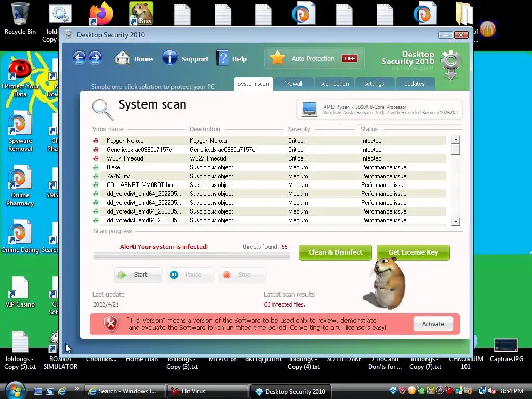This screenshot has width=532, height=399.
Task: Click the System scan magnifier icon
Action: (x=103, y=110)
